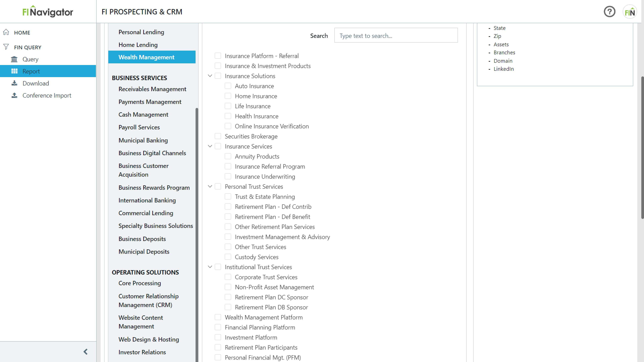Click the FIN Query funnel icon
This screenshot has width=644, height=362.
point(6,47)
